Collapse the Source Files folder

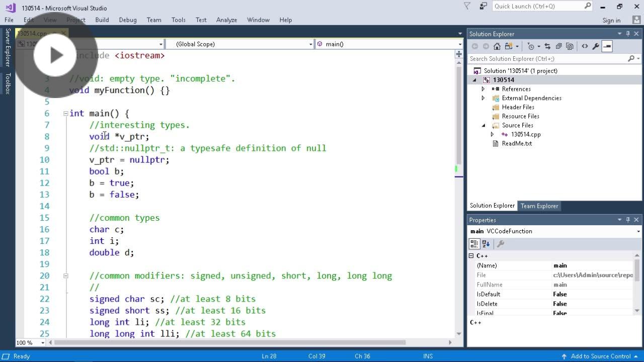[x=483, y=125]
